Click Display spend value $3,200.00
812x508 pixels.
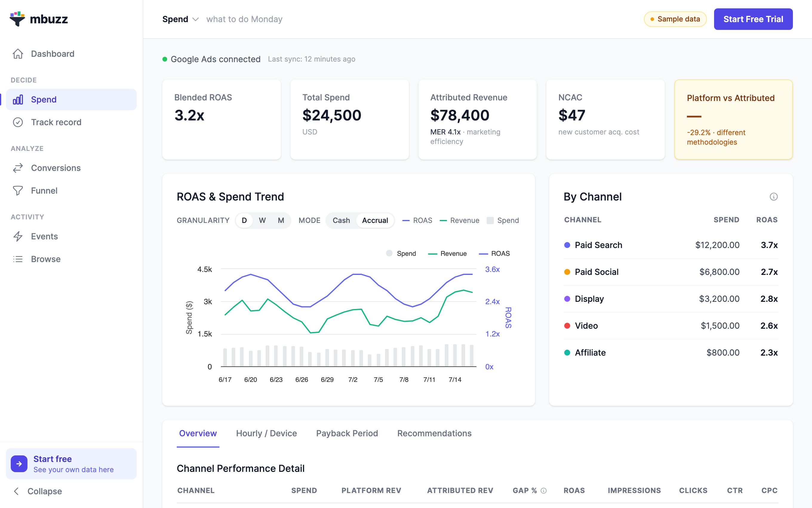[x=719, y=299]
